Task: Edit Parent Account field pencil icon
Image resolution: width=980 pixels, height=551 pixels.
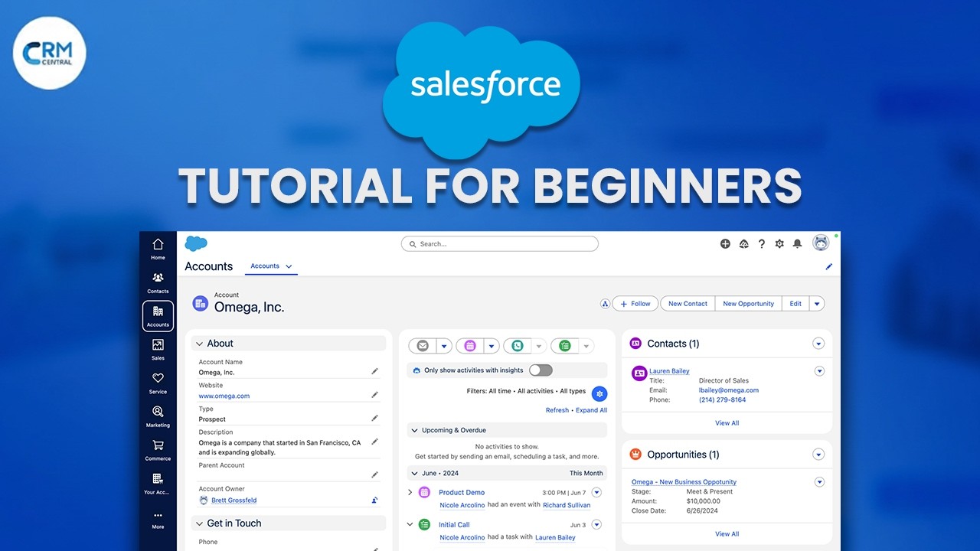Action: 374,474
